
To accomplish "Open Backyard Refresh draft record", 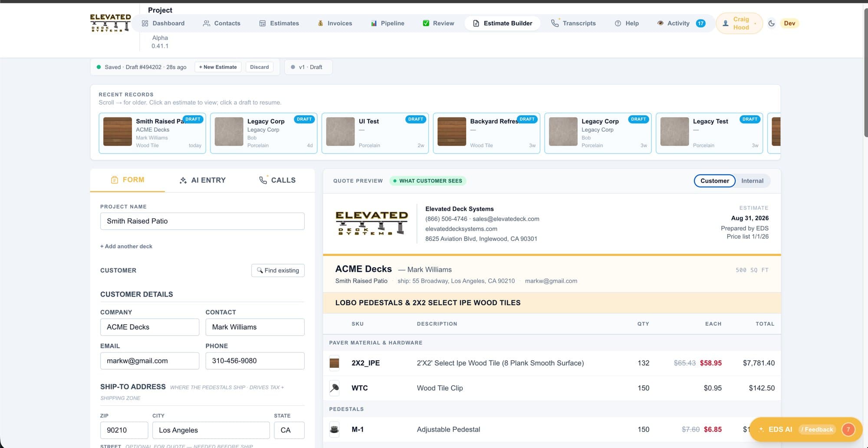I will click(487, 133).
